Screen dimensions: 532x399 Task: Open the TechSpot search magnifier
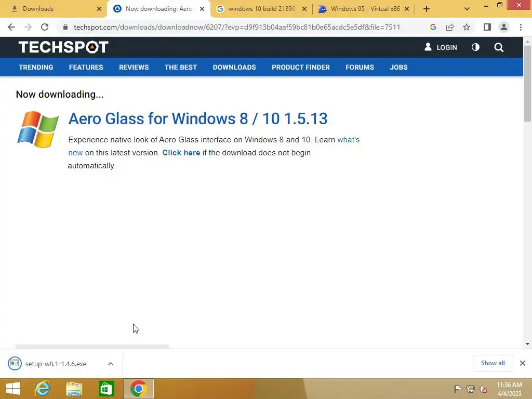point(499,47)
